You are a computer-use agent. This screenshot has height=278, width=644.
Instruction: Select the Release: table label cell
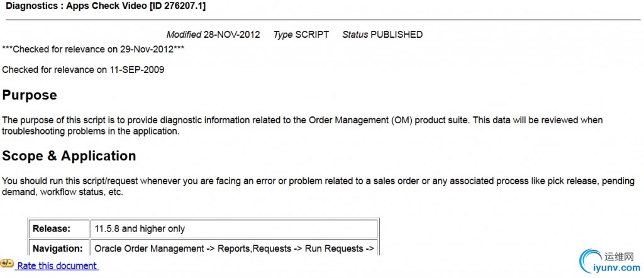point(59,229)
